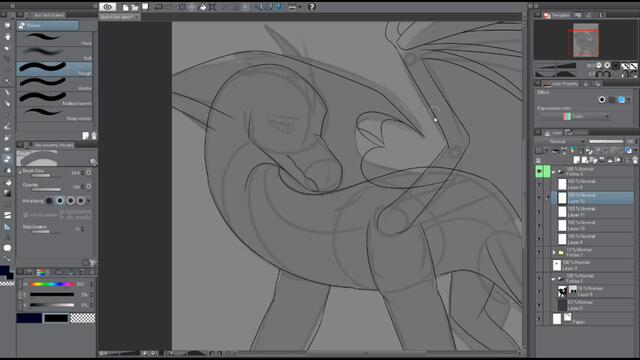Select first anti-aliasing option (none)
This screenshot has width=640, height=360.
pyautogui.click(x=49, y=200)
